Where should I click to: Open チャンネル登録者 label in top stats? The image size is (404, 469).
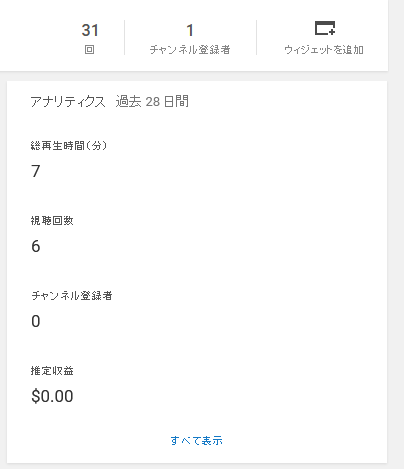(190, 50)
